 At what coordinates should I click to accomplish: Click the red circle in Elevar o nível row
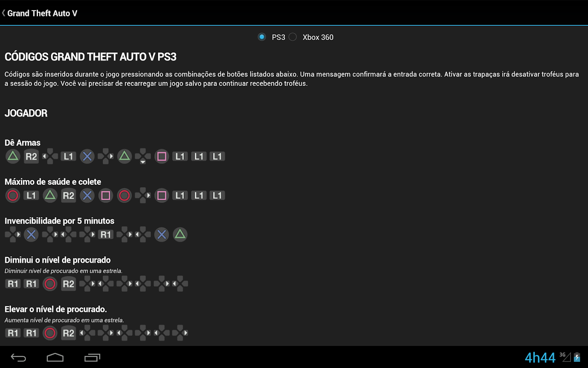[x=50, y=333]
